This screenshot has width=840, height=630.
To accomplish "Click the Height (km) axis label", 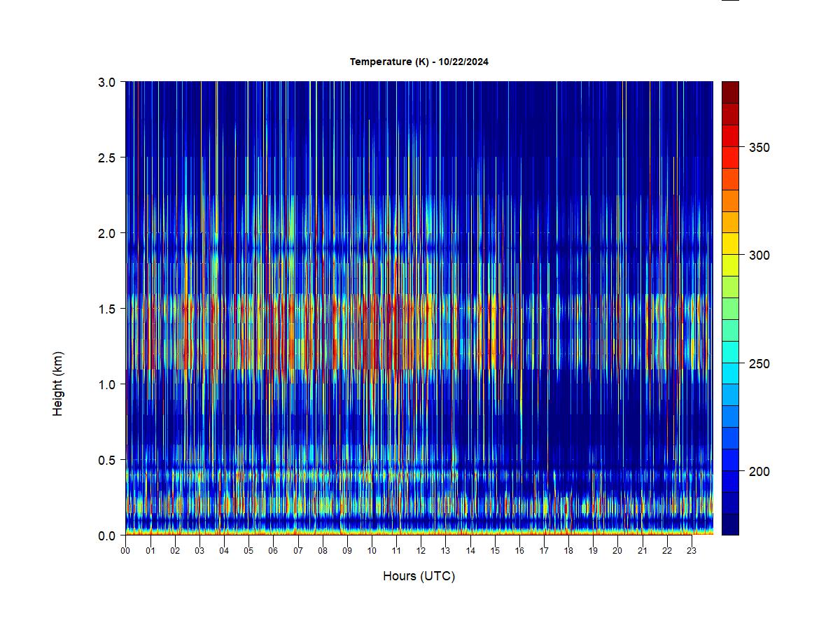I will pyautogui.click(x=58, y=384).
